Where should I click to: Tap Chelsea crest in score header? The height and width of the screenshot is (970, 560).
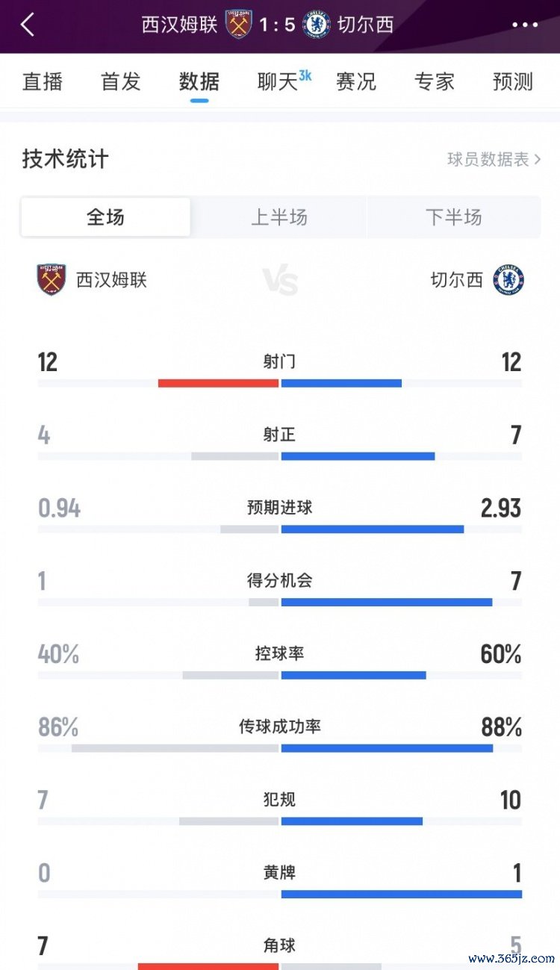click(317, 25)
